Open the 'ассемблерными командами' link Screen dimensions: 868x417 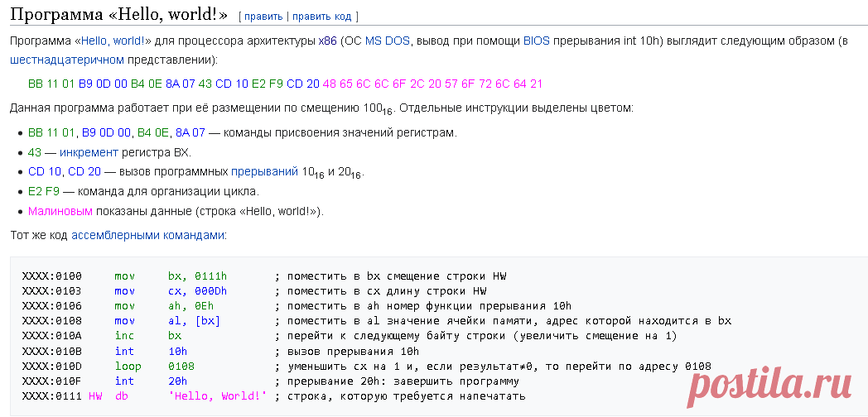[147, 235]
